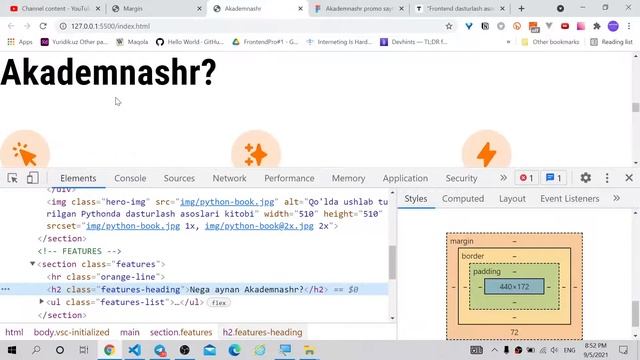Open the browser extensions puzzle icon
This screenshot has width=640, height=360.
597,26
